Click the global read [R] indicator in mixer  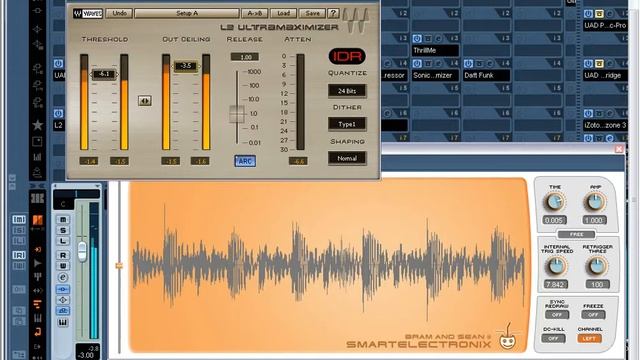coord(19,256)
